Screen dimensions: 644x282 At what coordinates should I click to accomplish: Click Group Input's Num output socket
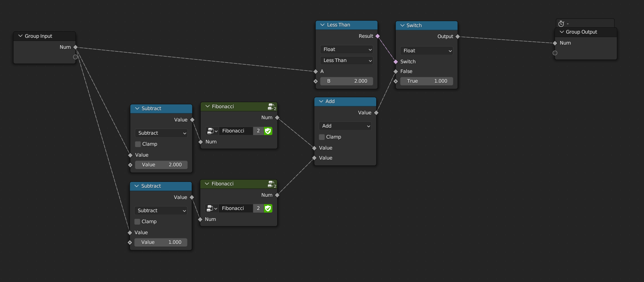click(75, 47)
